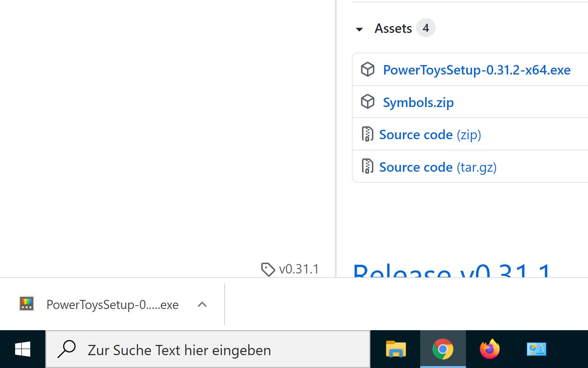
Task: Click the tag icon next to v0.31.1
Action: 268,269
